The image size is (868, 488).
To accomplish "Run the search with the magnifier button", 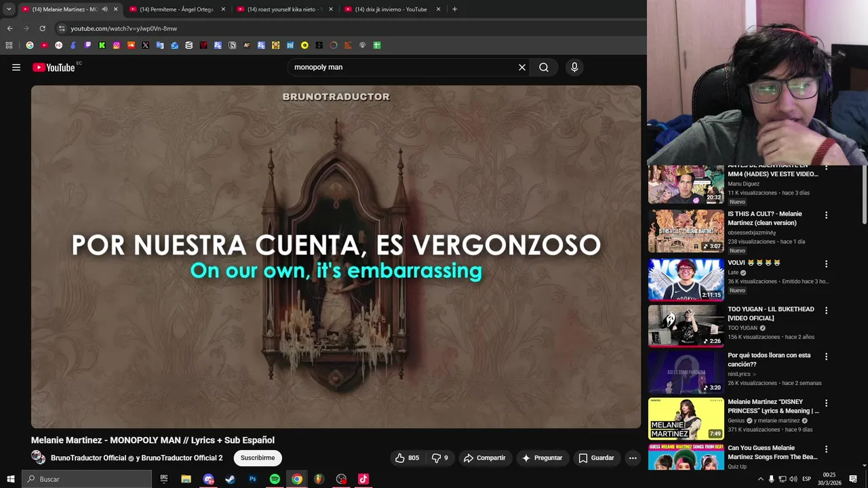I will click(544, 67).
